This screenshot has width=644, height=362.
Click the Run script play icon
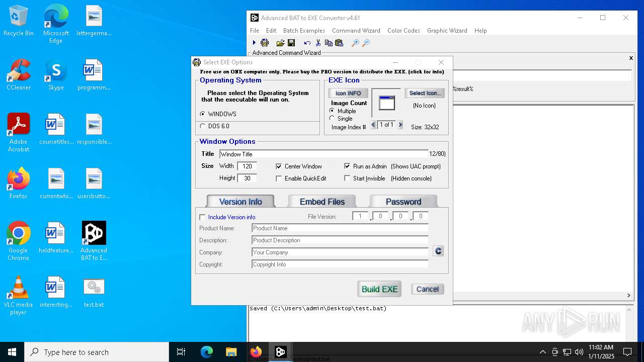pos(254,43)
